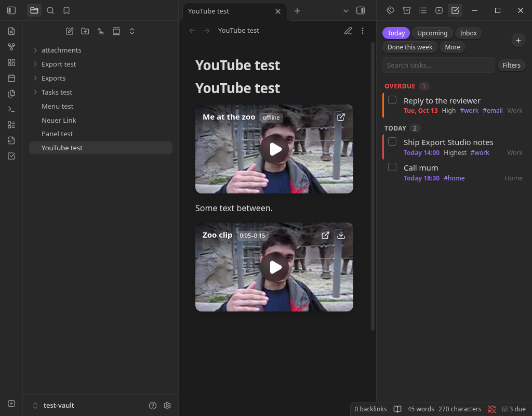
Task: Click the sync status icon
Action: tap(492, 409)
